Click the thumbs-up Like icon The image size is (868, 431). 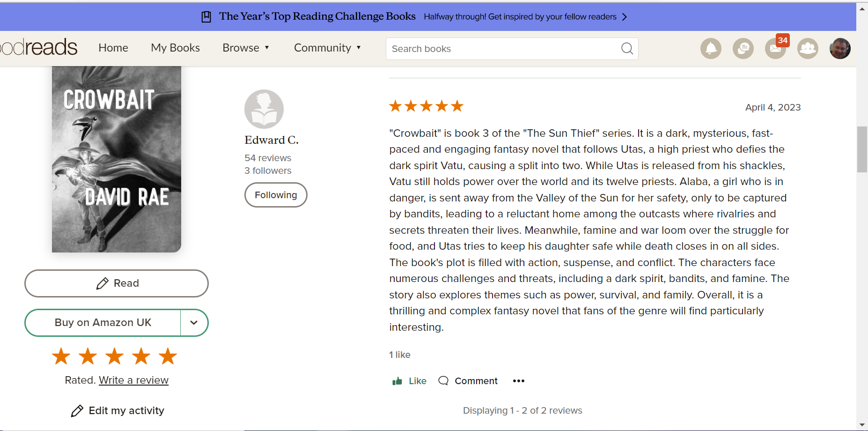tap(397, 381)
